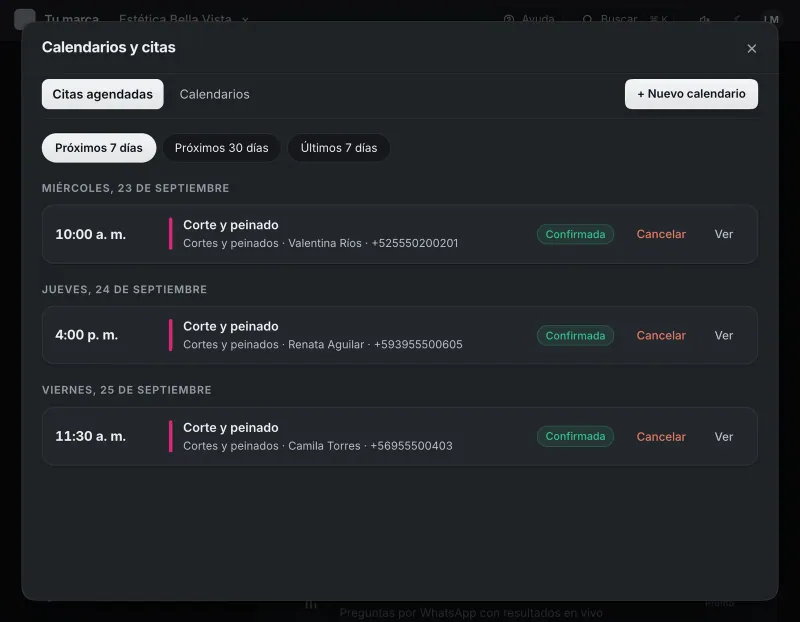Click Corte y peinado title above Camila Torres

coord(231,428)
